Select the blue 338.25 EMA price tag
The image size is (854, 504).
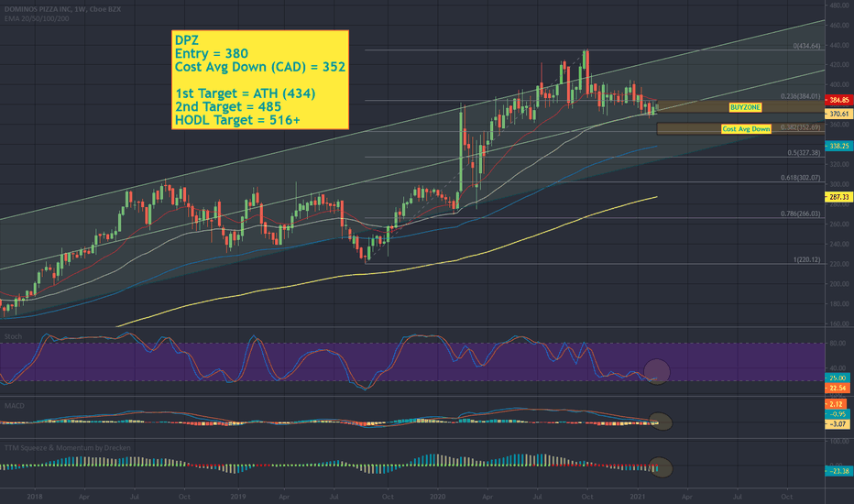click(x=839, y=146)
